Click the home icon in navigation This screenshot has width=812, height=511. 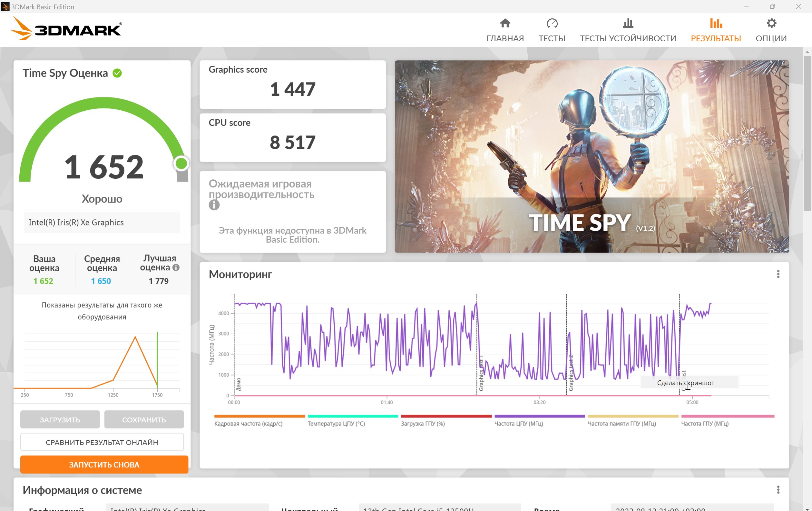click(x=505, y=23)
